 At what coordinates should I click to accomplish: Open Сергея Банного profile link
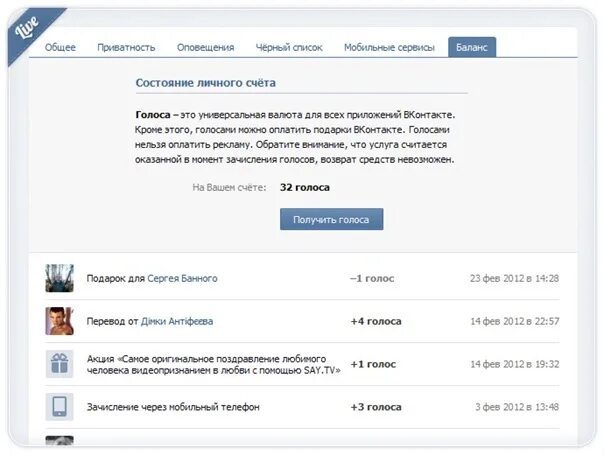tap(182, 278)
